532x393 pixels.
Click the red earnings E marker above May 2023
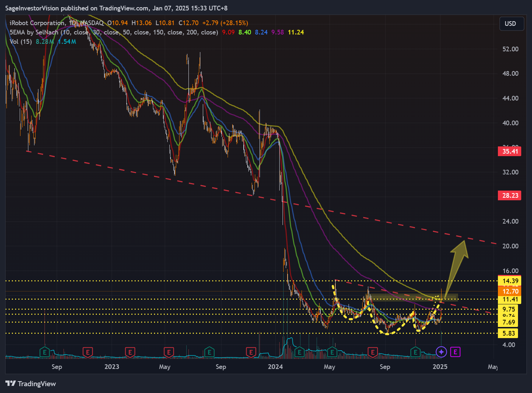point(169,352)
